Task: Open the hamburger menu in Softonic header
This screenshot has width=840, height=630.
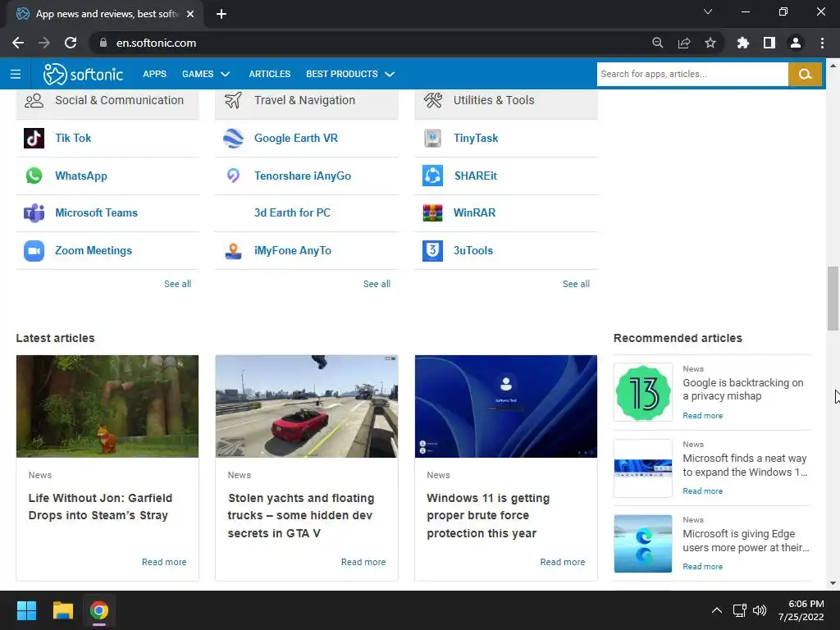Action: coord(16,74)
